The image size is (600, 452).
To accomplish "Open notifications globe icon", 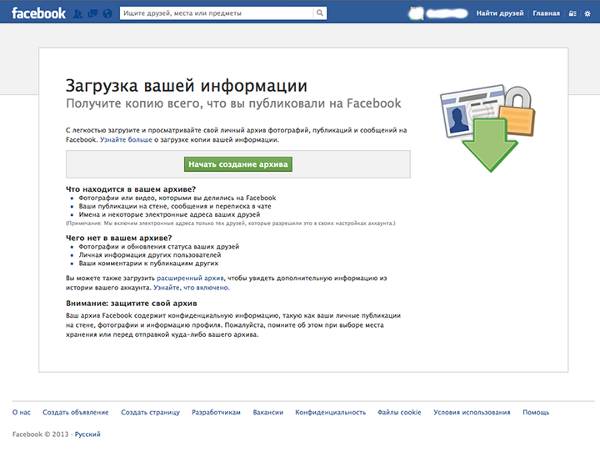I will [108, 14].
